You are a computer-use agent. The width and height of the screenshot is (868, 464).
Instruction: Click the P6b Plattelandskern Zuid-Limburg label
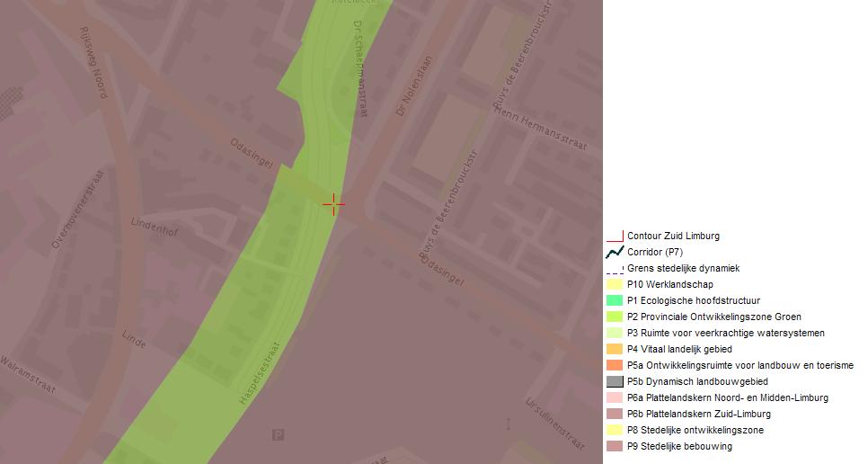click(698, 414)
